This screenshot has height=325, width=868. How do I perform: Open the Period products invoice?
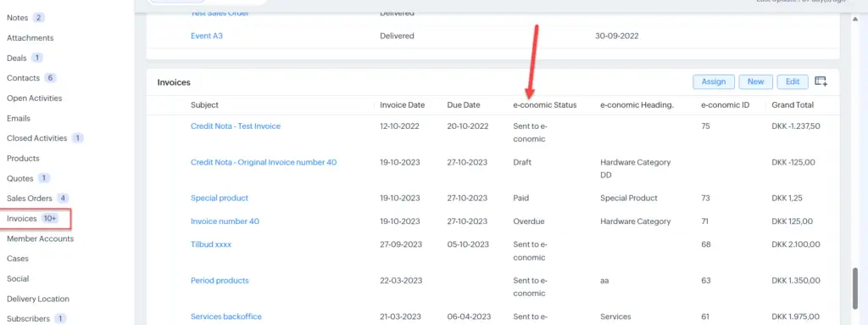coord(220,281)
